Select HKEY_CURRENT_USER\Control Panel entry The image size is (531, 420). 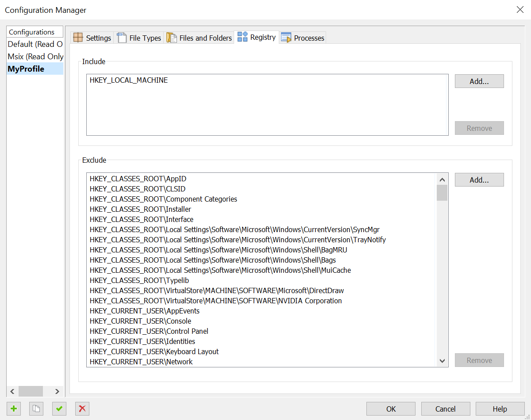(149, 332)
